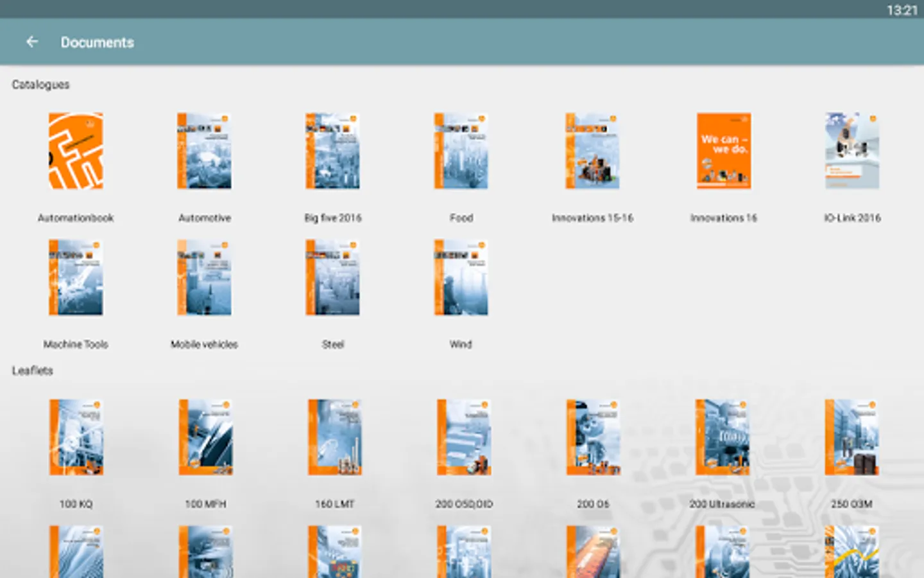Image resolution: width=924 pixels, height=578 pixels.
Task: Tap the '250 O3M' label
Action: (x=851, y=504)
